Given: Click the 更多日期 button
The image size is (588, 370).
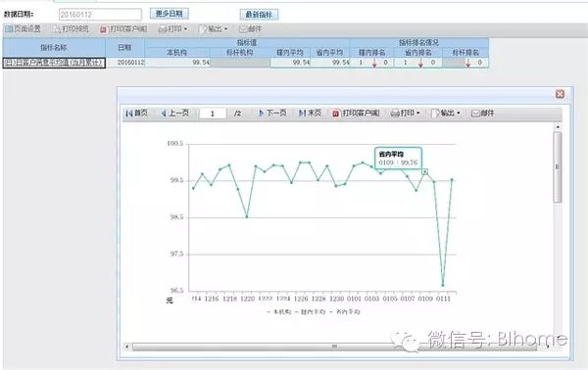Looking at the screenshot, I should pyautogui.click(x=170, y=14).
